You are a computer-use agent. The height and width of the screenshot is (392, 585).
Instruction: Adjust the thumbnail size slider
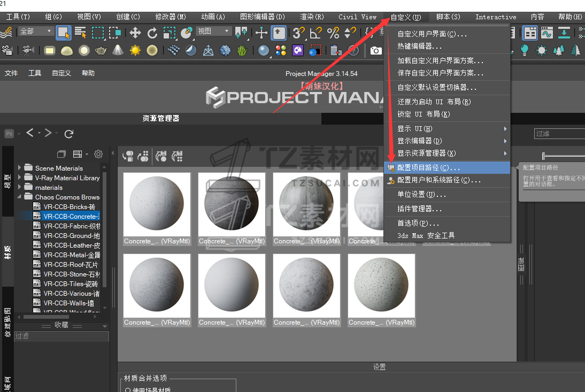point(544,156)
